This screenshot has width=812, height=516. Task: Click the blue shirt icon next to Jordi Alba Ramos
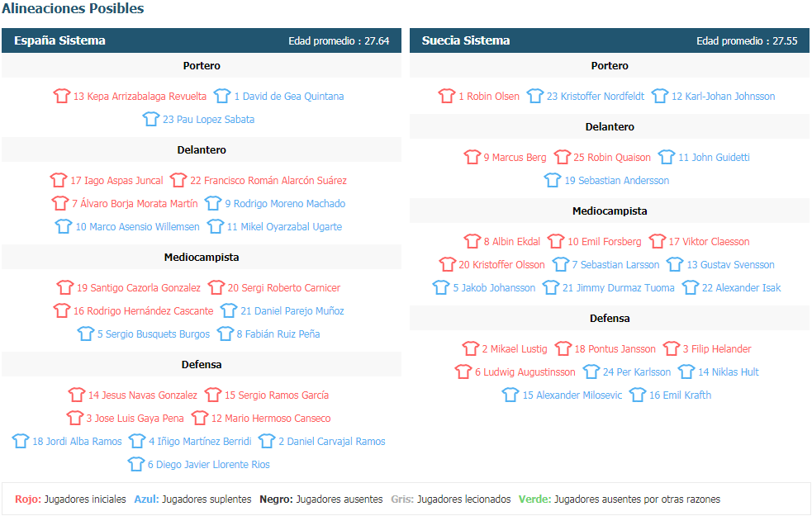pos(21,441)
